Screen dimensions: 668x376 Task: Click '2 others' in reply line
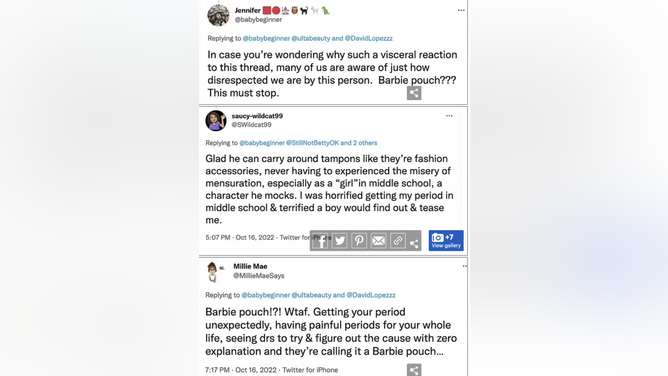pos(365,143)
